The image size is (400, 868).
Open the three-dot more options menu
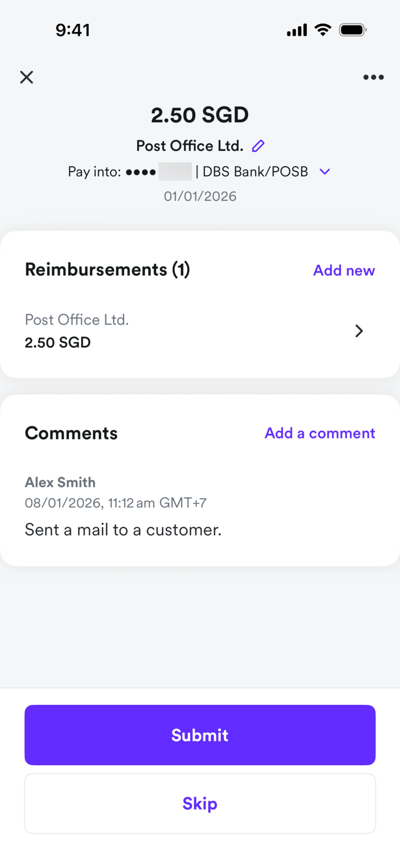[373, 77]
